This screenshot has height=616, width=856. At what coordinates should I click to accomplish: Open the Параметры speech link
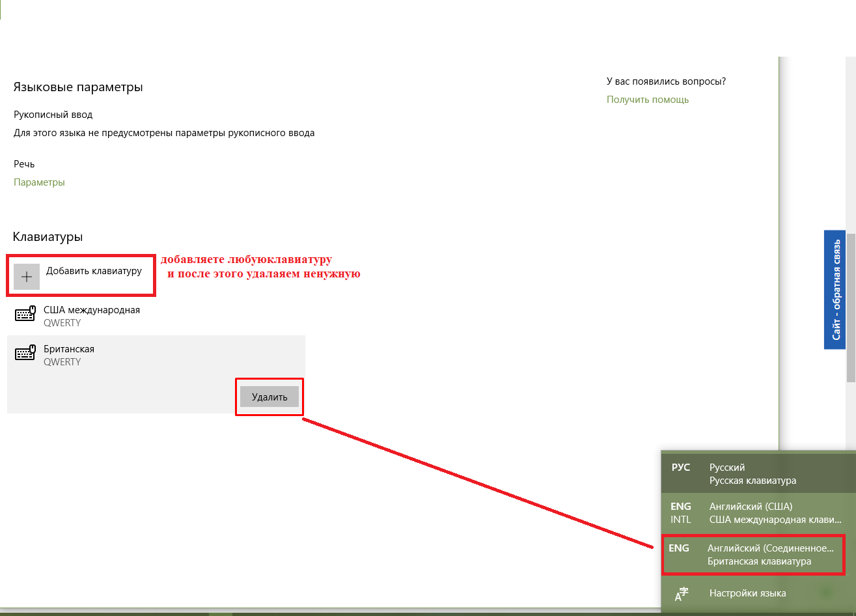(39, 182)
